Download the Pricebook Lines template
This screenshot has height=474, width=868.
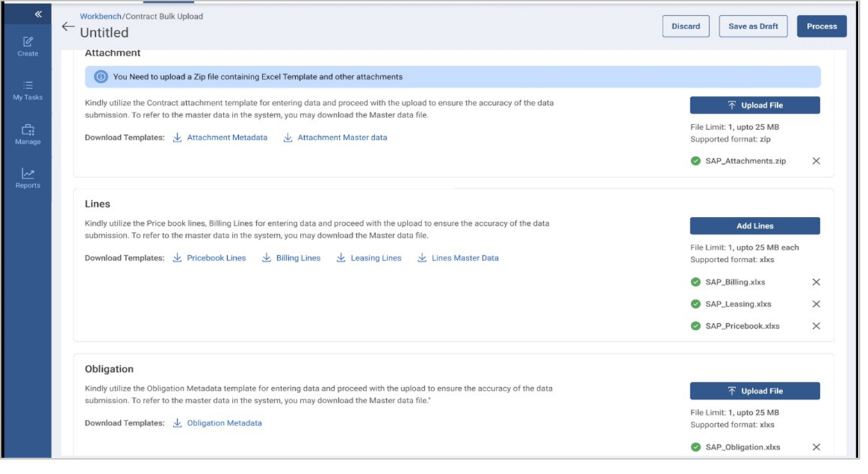209,258
